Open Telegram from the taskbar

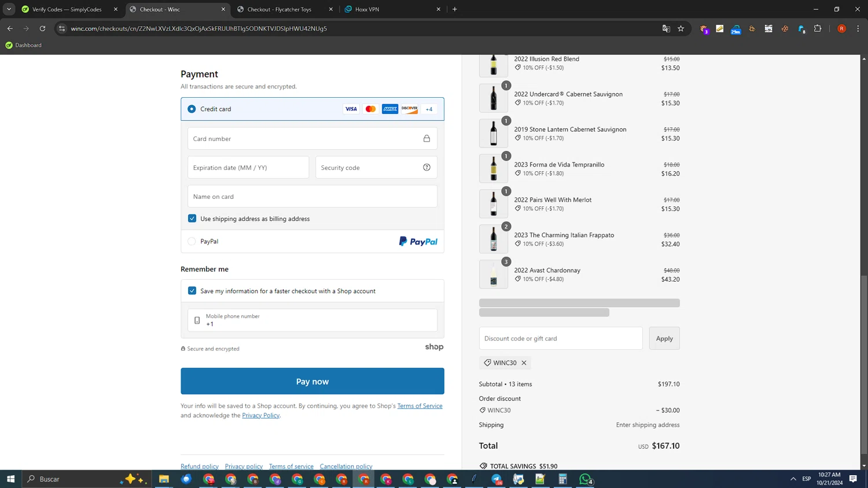tap(496, 479)
